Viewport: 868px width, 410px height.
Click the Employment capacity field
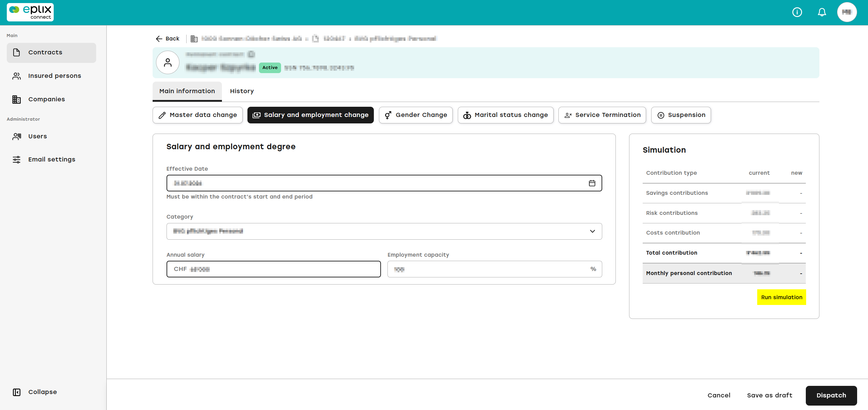point(494,269)
